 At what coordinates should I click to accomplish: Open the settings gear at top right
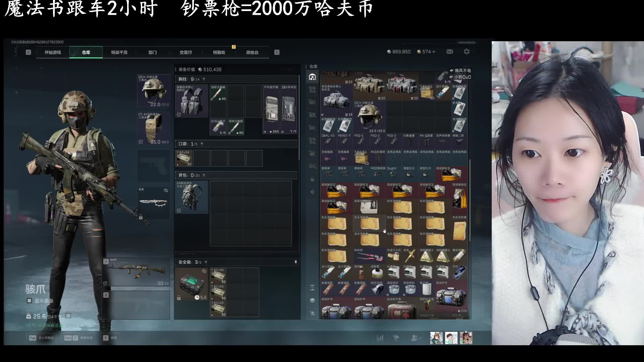coord(467,52)
